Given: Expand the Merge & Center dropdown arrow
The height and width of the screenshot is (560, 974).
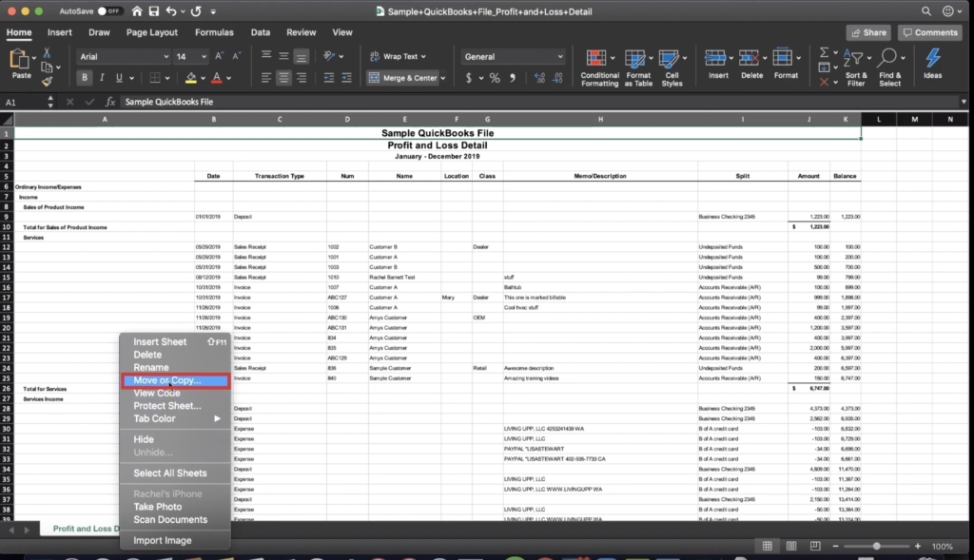Looking at the screenshot, I should [x=443, y=78].
